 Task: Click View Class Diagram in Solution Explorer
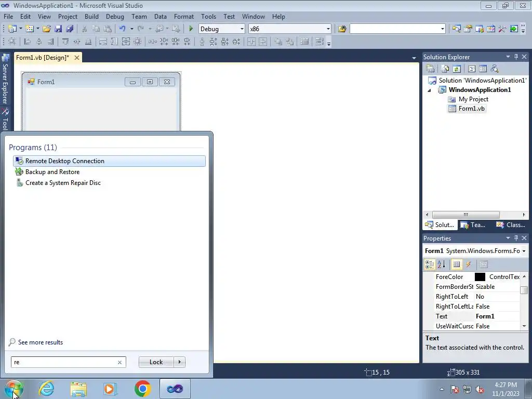(495, 69)
